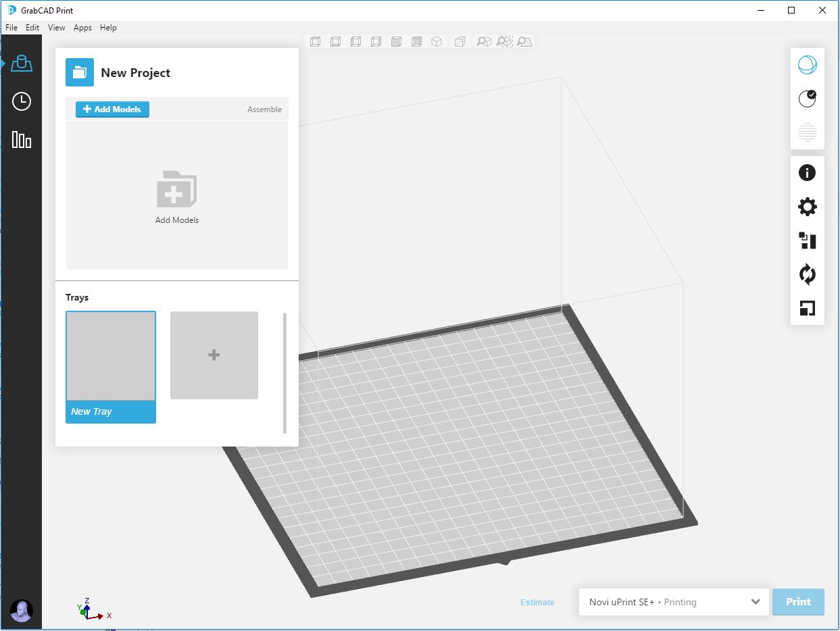Image resolution: width=840 pixels, height=631 pixels.
Task: Click the blue Add Models button
Action: tap(112, 109)
